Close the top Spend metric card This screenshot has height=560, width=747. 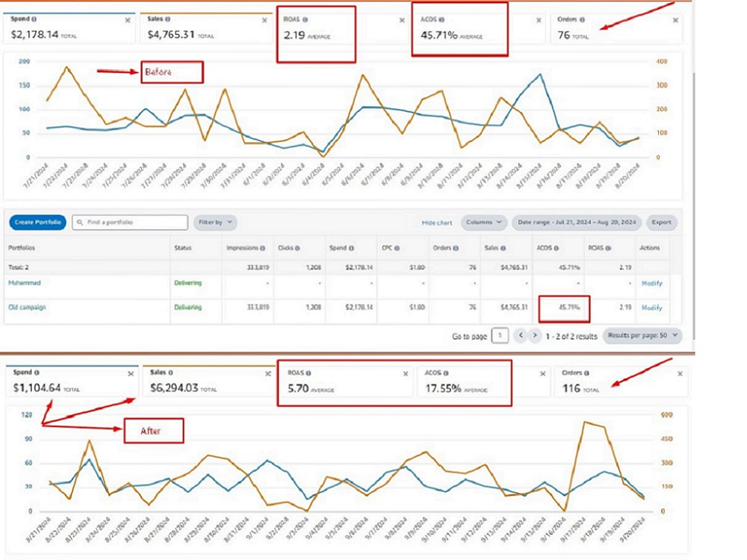pos(128,20)
